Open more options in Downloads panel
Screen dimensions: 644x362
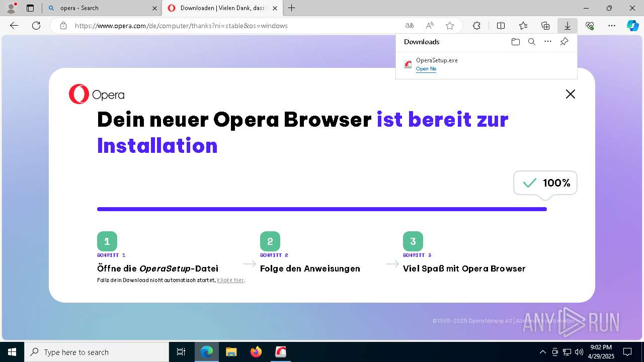click(x=548, y=42)
